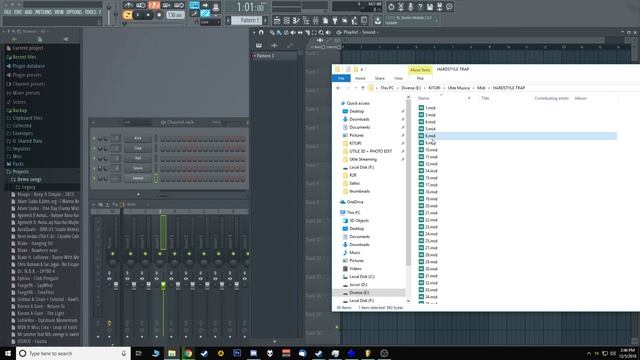The height and width of the screenshot is (360, 640).
Task: Open the snap Line dropdown
Action: pyautogui.click(x=210, y=22)
